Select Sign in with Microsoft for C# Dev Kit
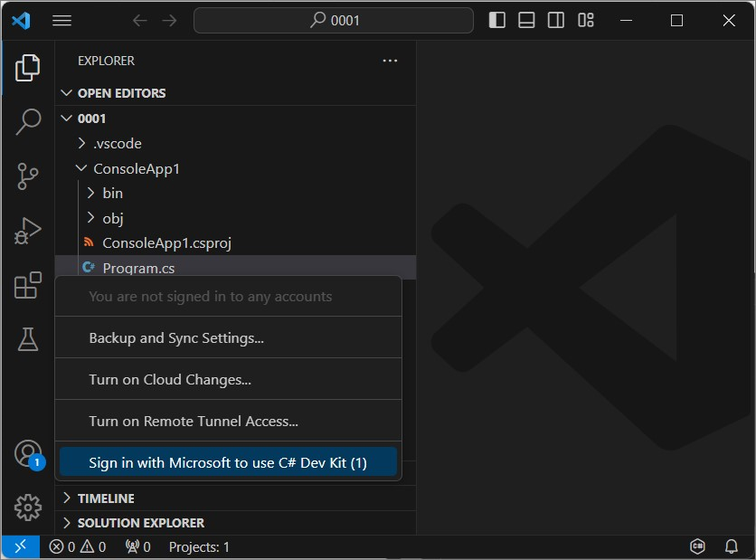The height and width of the screenshot is (560, 756). point(228,462)
